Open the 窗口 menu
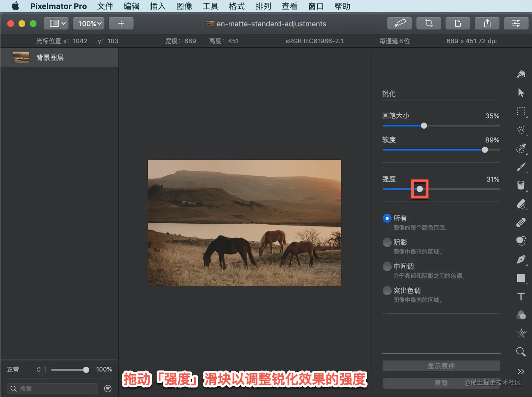This screenshot has height=397, width=532. [316, 6]
